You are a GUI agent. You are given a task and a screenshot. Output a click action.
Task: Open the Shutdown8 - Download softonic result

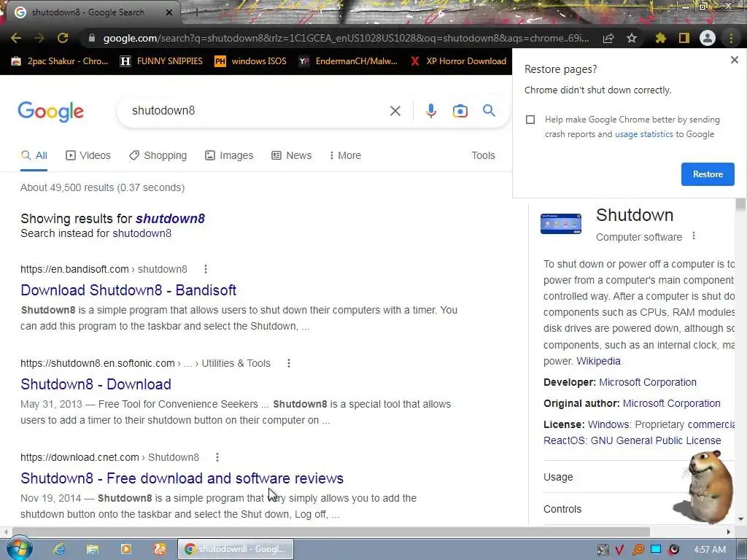click(96, 384)
